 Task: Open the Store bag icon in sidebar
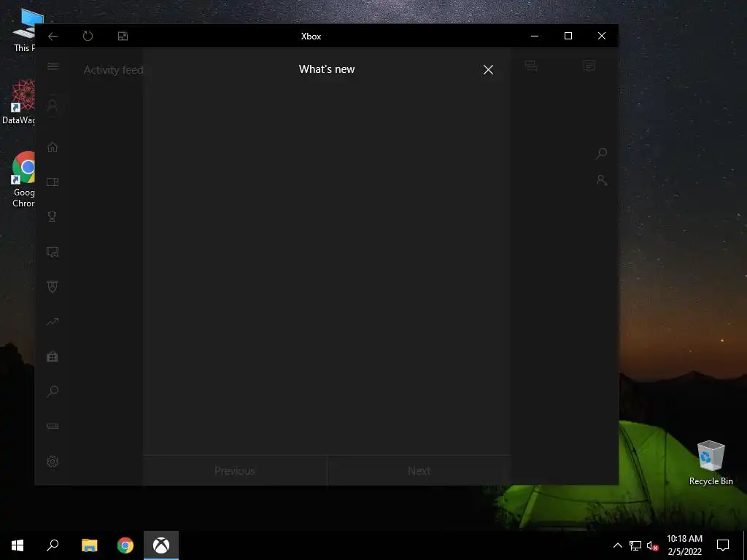click(53, 356)
